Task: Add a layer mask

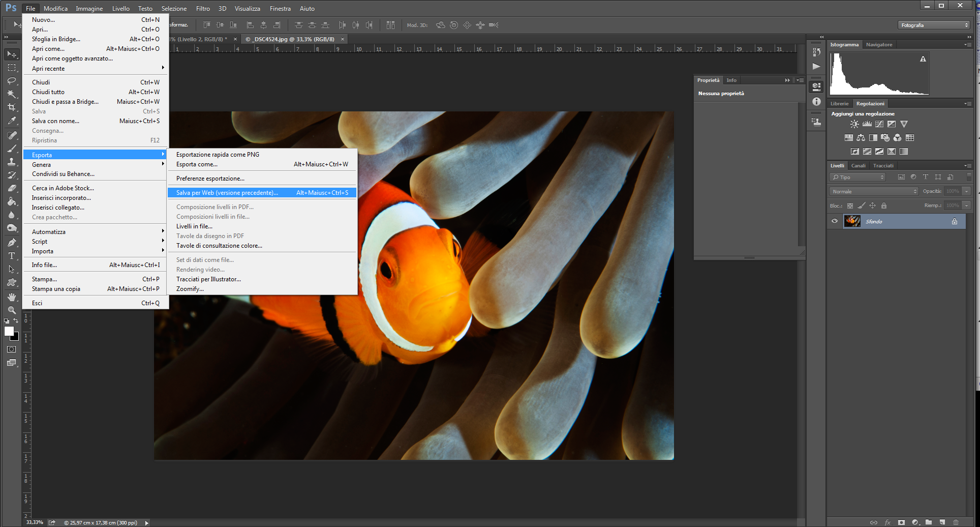Action: coord(901,522)
